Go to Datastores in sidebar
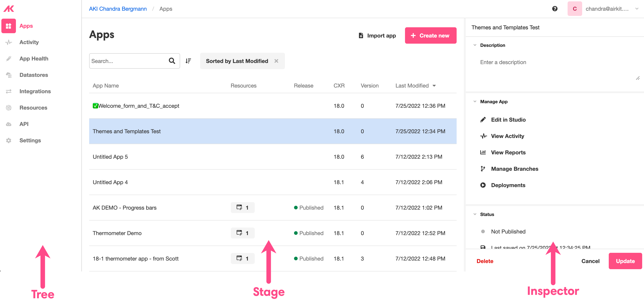This screenshot has height=306, width=644. click(x=33, y=75)
